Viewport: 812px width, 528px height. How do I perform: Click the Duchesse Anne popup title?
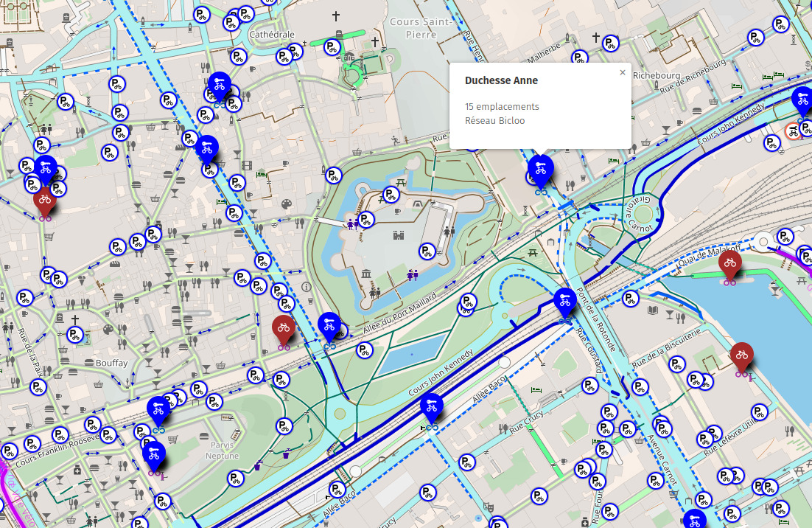(x=501, y=80)
